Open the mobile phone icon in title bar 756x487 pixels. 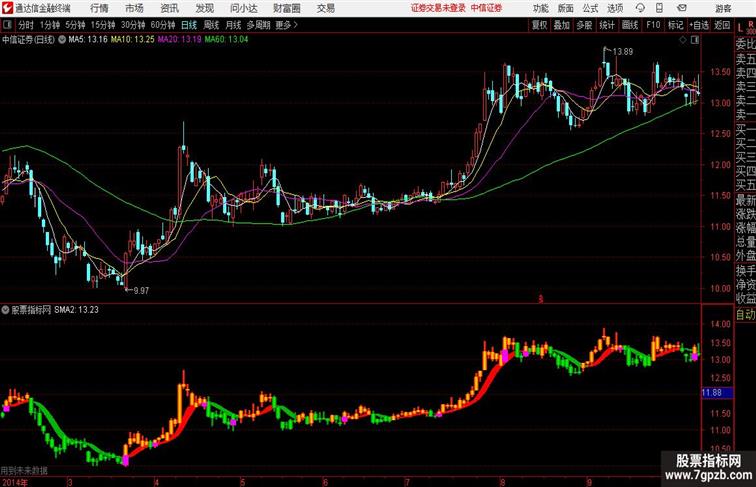tap(660, 8)
